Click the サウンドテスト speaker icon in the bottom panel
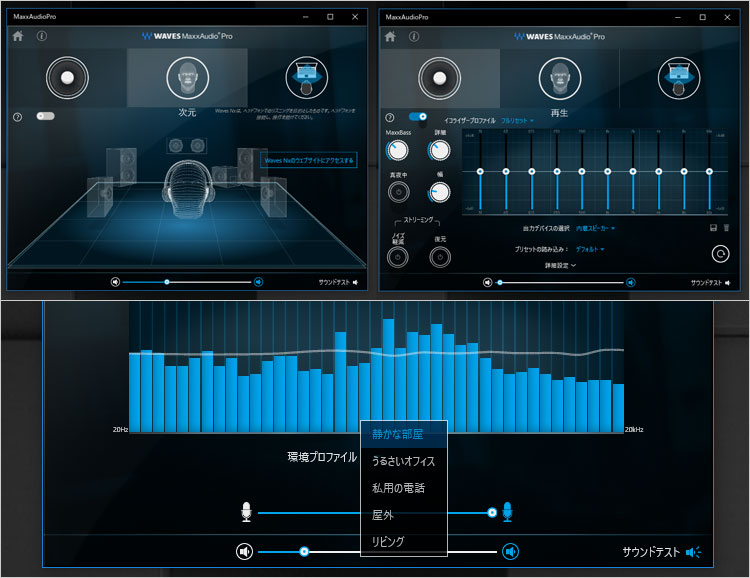Viewport: 750px width, 578px height. [694, 552]
